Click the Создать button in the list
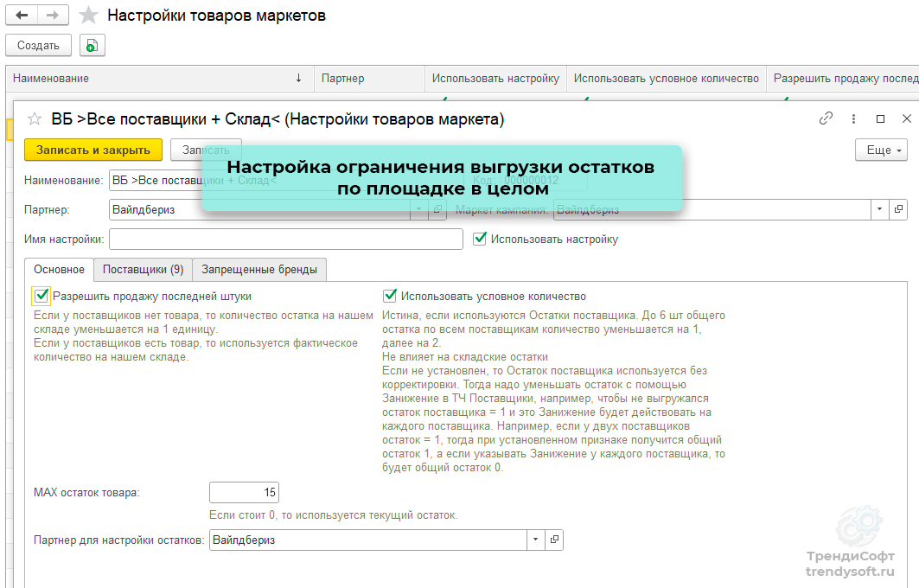This screenshot has height=588, width=919. click(38, 45)
